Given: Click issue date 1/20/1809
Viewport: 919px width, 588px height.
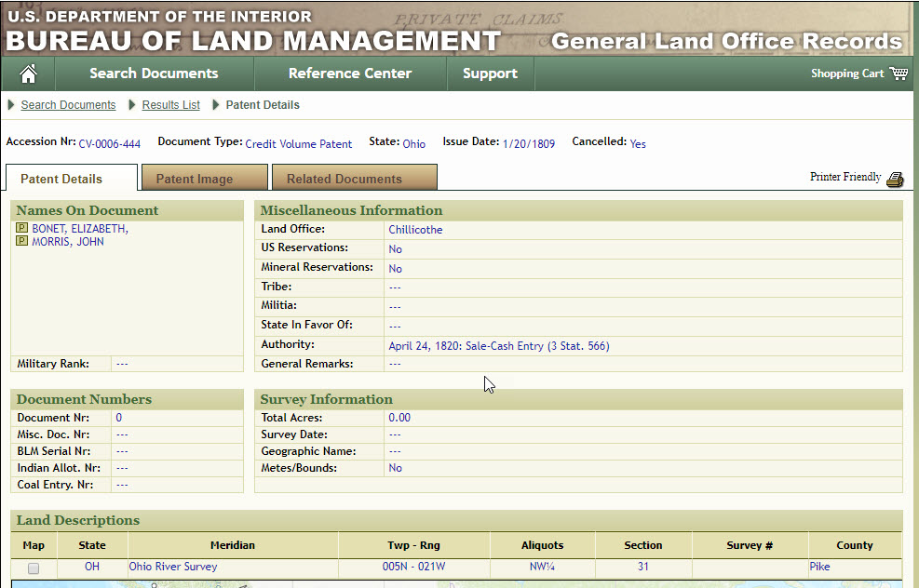Looking at the screenshot, I should pos(529,144).
